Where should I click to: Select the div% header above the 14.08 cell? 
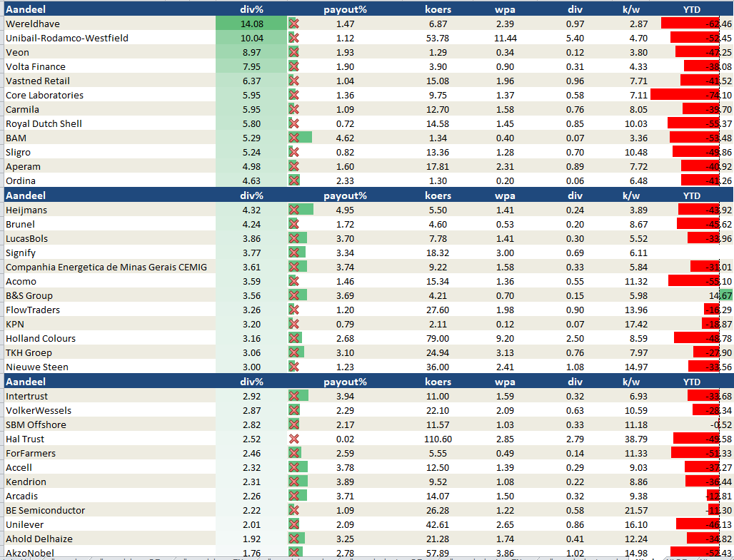252,9
